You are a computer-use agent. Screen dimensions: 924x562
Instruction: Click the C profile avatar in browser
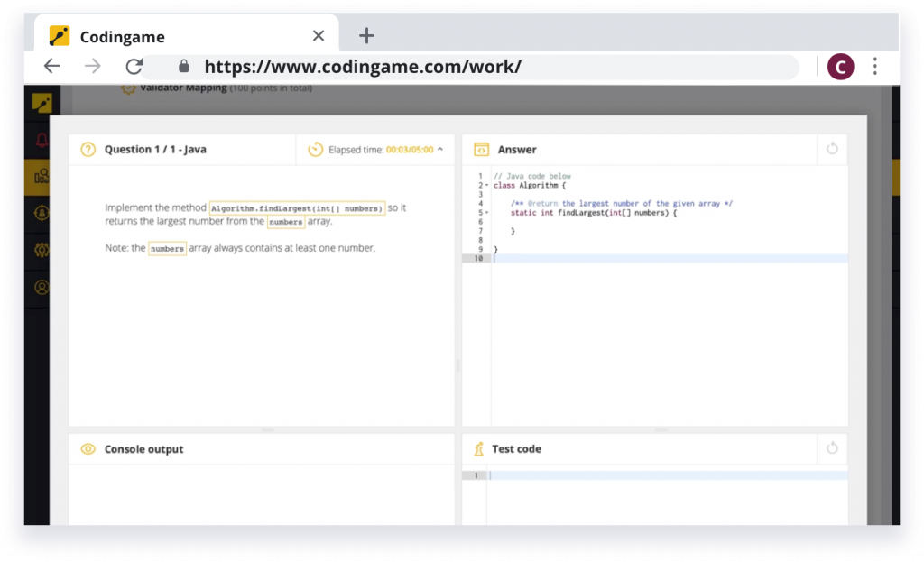pos(840,66)
